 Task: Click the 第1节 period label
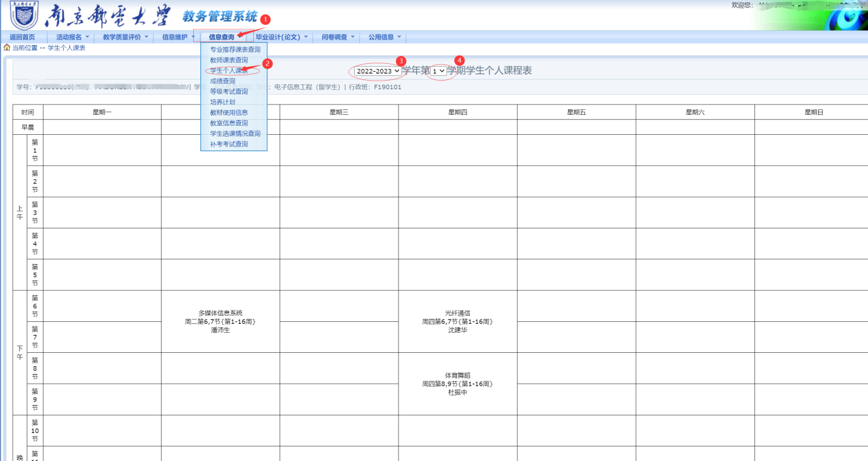35,150
